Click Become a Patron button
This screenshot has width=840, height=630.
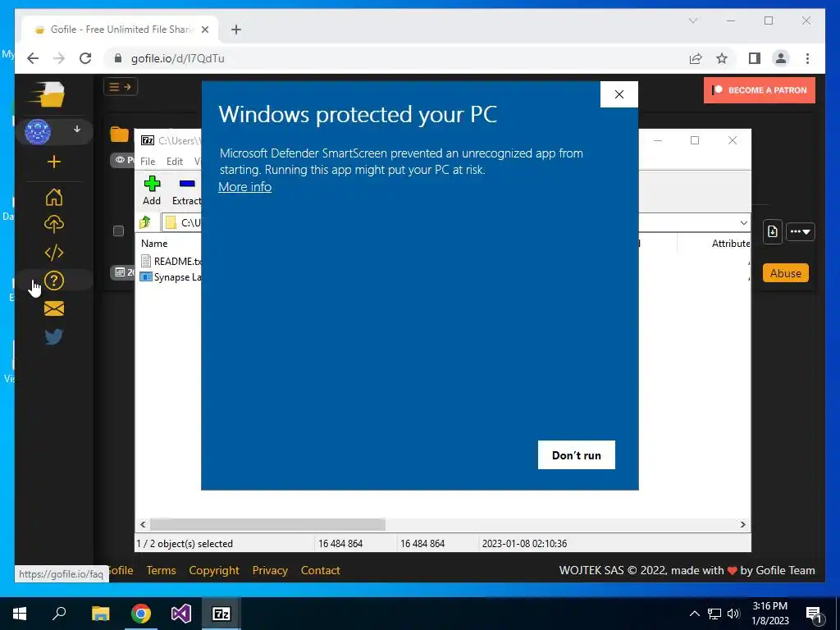click(x=759, y=90)
